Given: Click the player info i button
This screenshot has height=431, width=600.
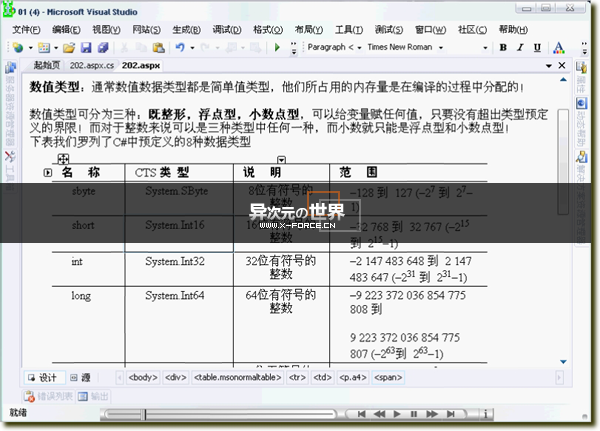Looking at the screenshot, I should point(486,414).
